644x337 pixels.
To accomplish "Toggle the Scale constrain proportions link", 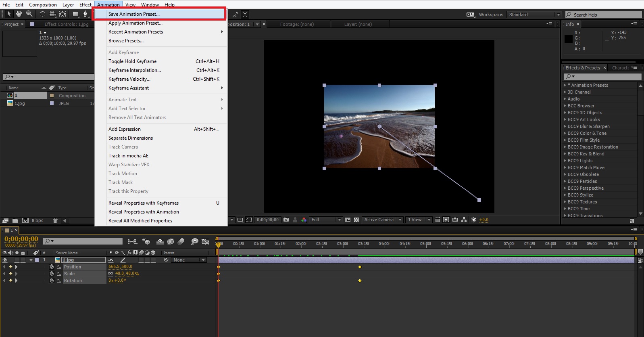I will click(x=110, y=274).
